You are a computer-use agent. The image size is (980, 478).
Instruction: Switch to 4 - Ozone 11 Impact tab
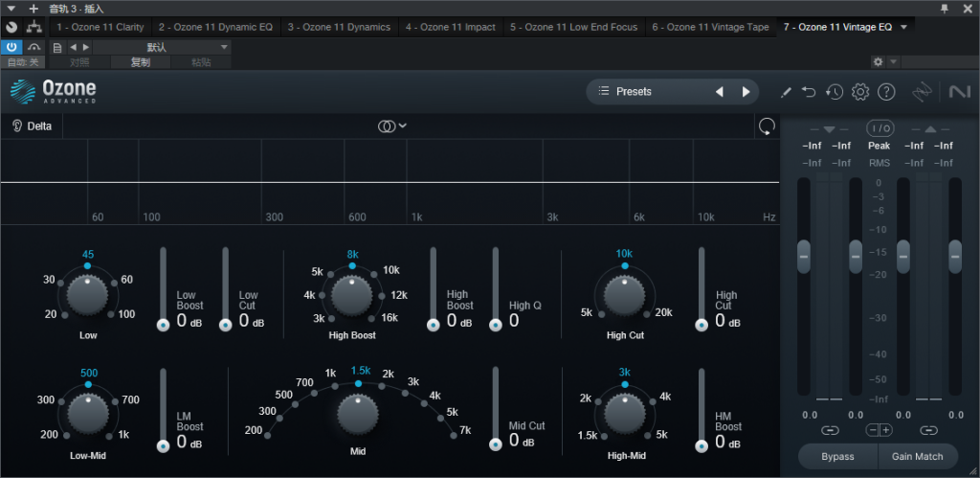450,27
